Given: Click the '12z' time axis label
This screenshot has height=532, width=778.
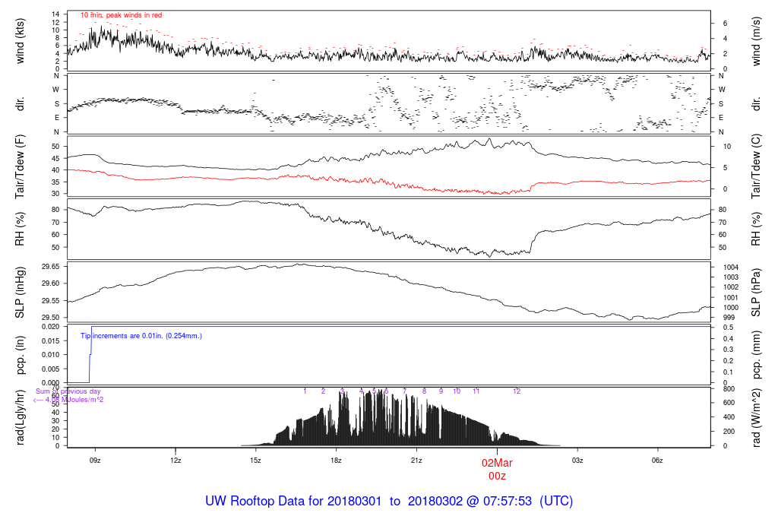Looking at the screenshot, I should click(176, 461).
